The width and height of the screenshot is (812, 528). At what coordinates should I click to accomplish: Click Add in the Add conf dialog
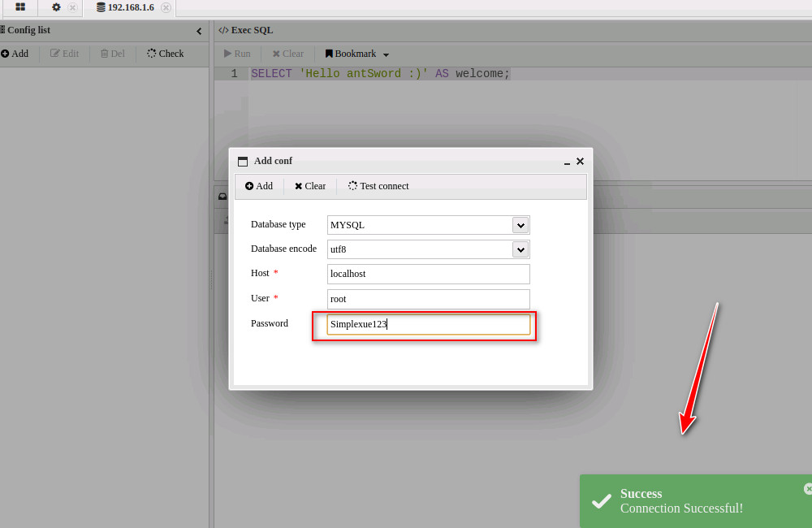[259, 186]
